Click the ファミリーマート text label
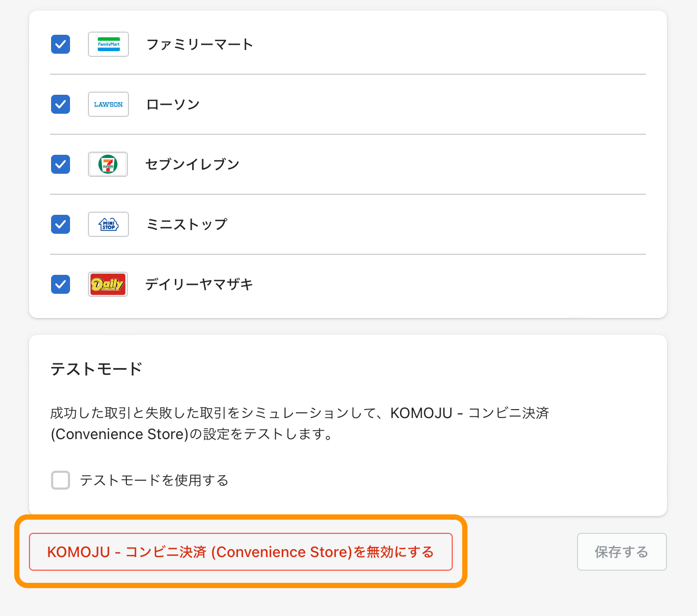Viewport: 697px width, 616px height. pos(200,44)
